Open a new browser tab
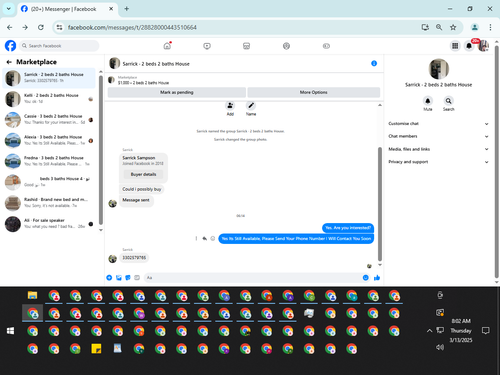The width and height of the screenshot is (500, 375). tap(127, 9)
